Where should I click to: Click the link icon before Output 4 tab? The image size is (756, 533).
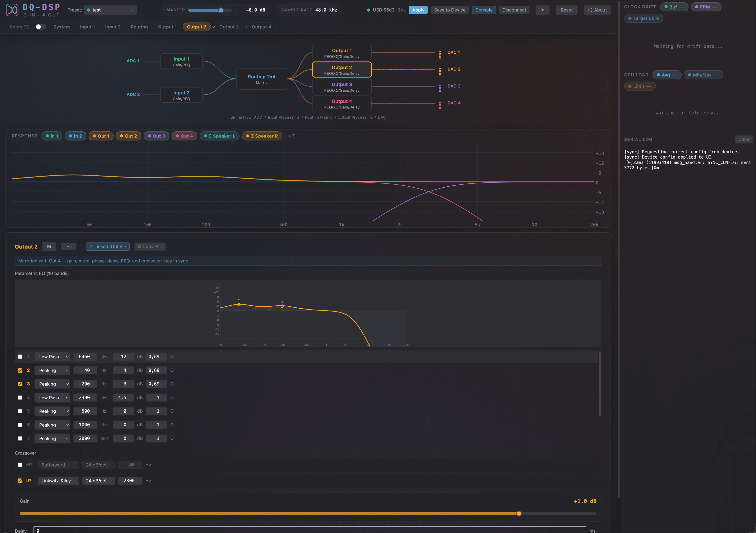(246, 27)
